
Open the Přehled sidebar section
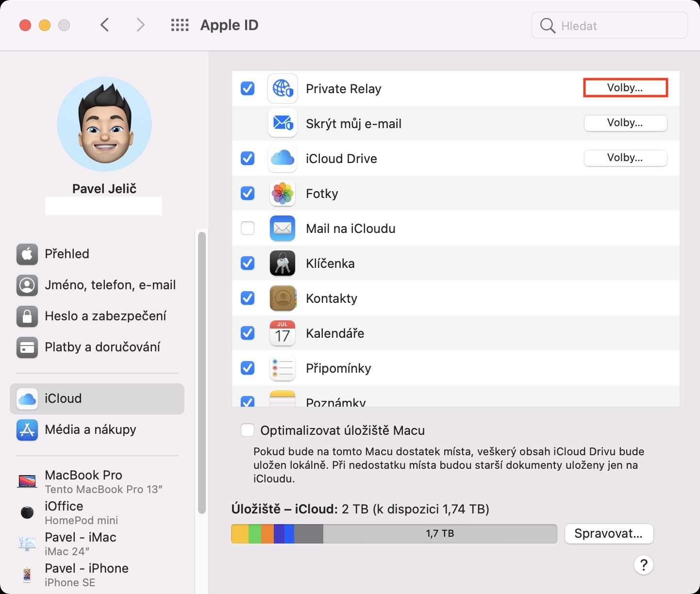coord(97,254)
